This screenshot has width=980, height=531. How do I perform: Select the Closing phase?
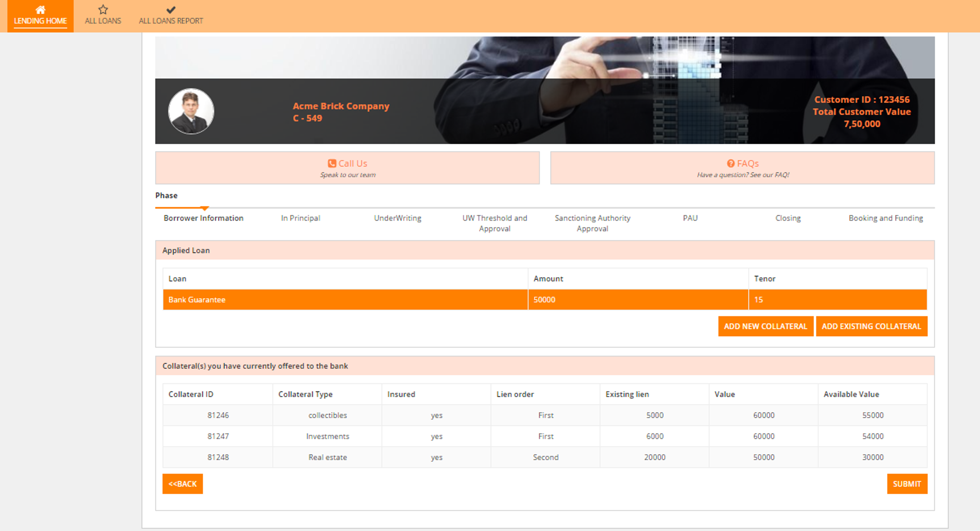[788, 218]
